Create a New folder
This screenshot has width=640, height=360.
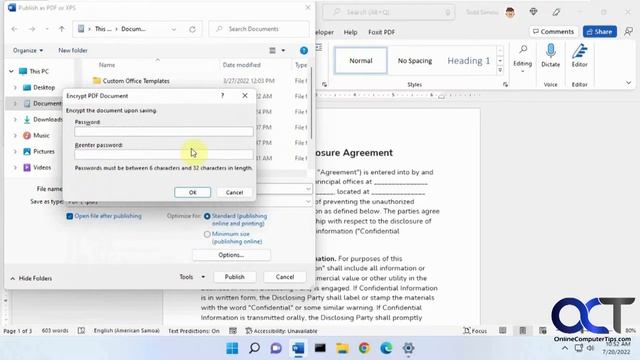point(73,50)
